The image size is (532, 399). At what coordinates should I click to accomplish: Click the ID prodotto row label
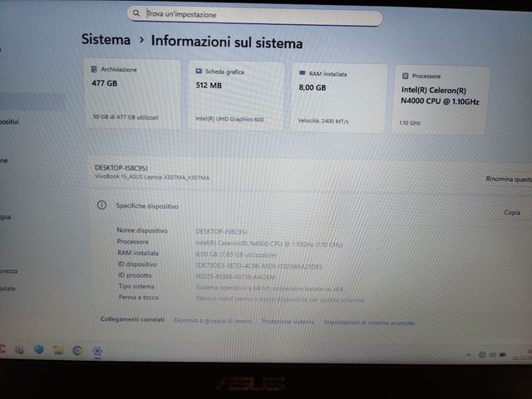[135, 275]
